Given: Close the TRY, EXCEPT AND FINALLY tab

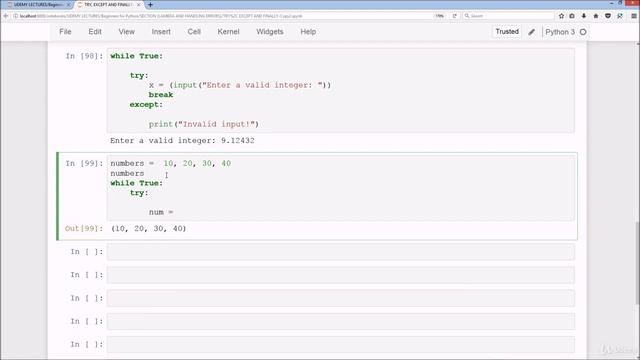Looking at the screenshot, I should coord(139,5).
